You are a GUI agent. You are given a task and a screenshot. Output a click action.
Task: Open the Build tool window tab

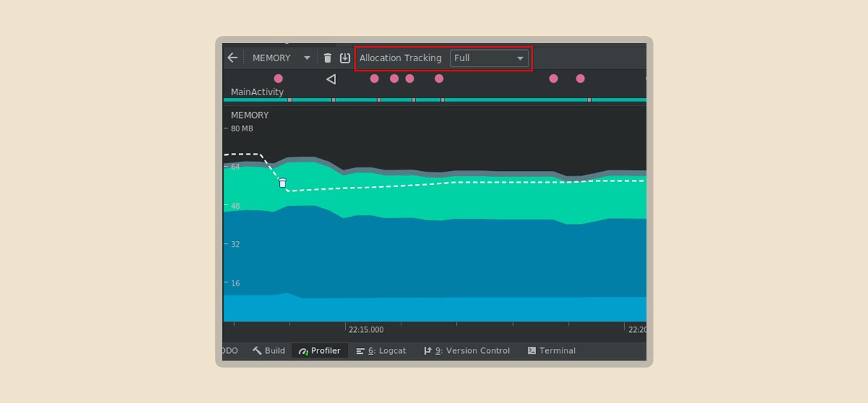268,351
